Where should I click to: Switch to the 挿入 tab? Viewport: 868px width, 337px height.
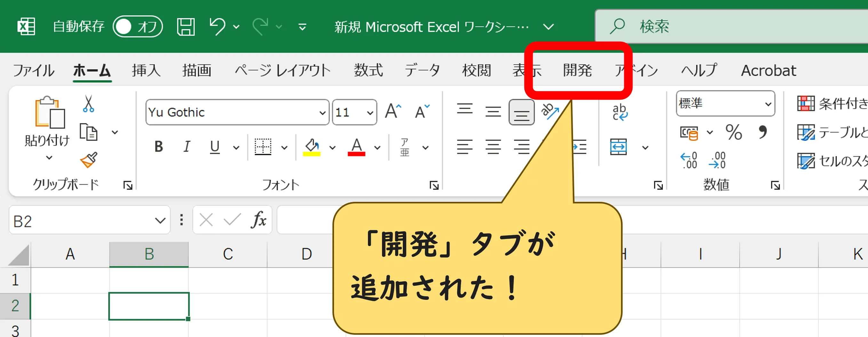pyautogui.click(x=146, y=70)
